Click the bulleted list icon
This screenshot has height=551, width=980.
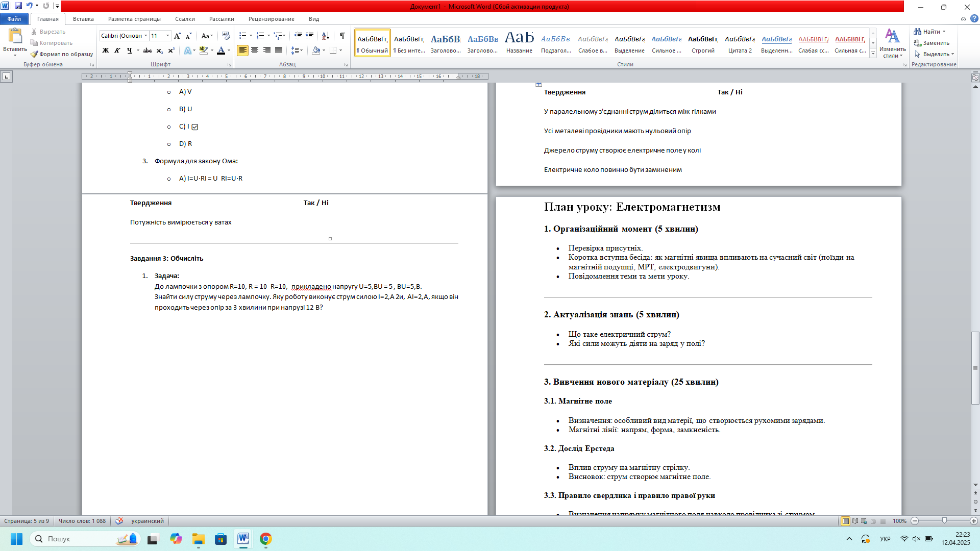(243, 36)
